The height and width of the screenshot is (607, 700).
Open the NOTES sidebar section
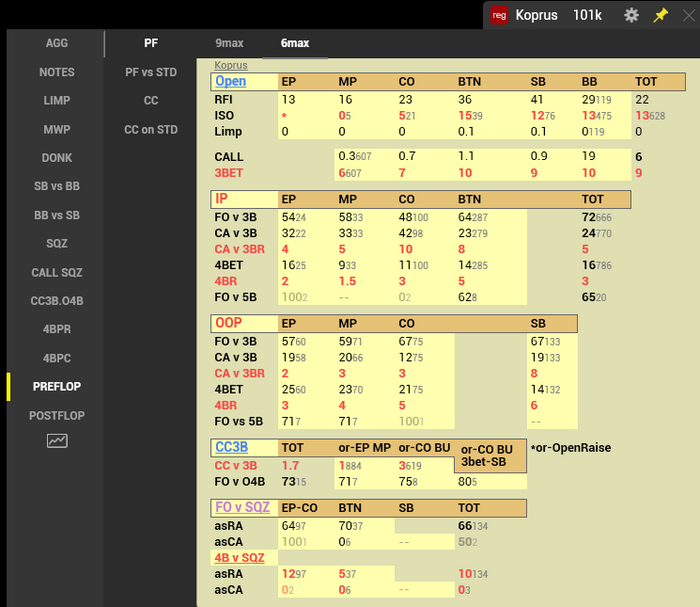pyautogui.click(x=57, y=72)
